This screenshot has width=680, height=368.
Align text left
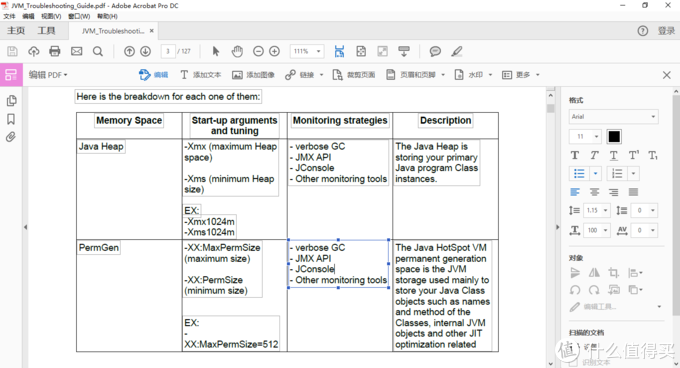(x=575, y=192)
